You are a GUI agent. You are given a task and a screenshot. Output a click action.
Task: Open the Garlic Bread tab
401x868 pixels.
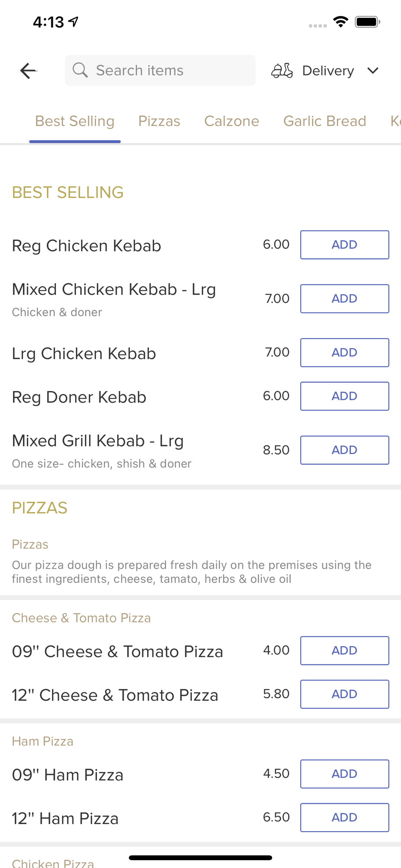pyautogui.click(x=325, y=121)
